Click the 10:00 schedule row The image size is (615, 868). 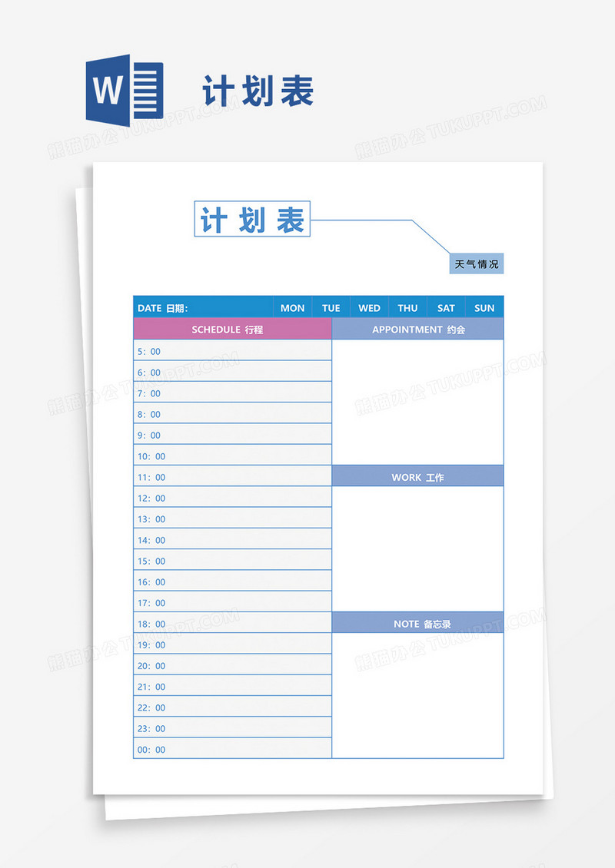[x=233, y=455]
